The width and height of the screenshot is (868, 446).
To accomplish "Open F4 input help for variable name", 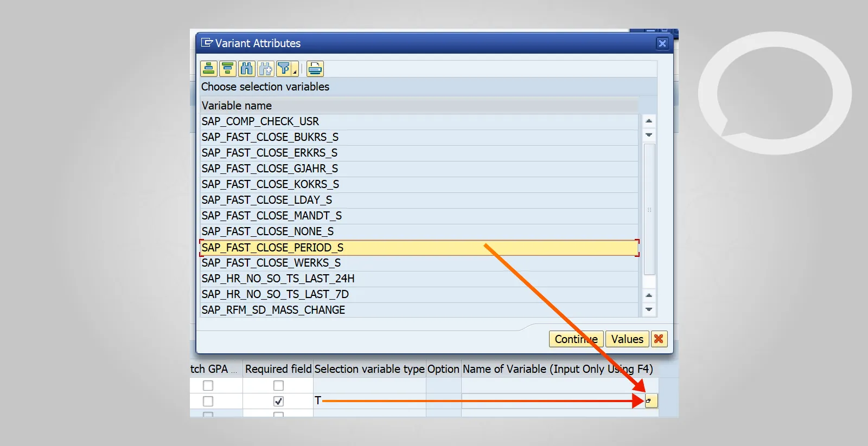I will coord(651,401).
